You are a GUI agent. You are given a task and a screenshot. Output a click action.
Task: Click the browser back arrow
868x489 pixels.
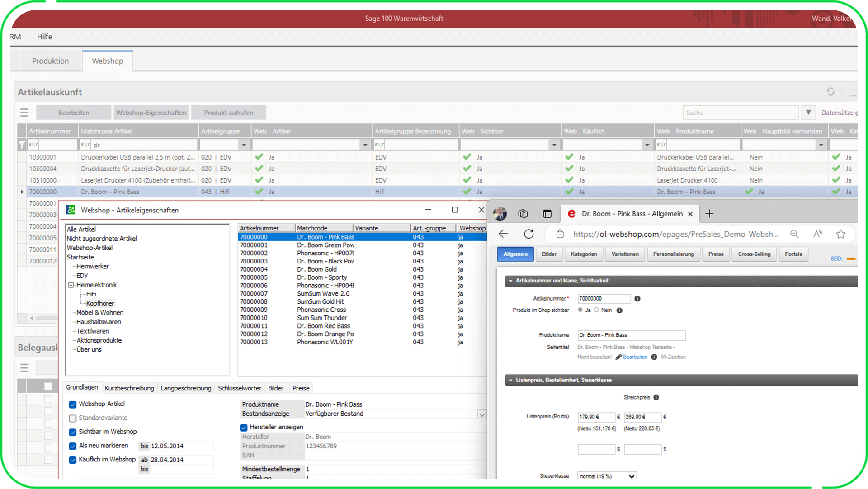(x=503, y=234)
